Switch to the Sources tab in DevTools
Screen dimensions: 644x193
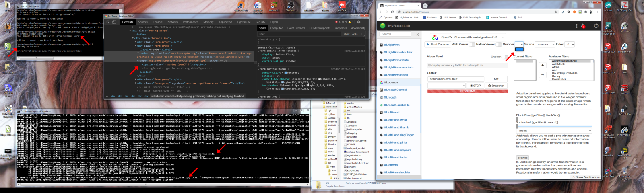(x=143, y=22)
